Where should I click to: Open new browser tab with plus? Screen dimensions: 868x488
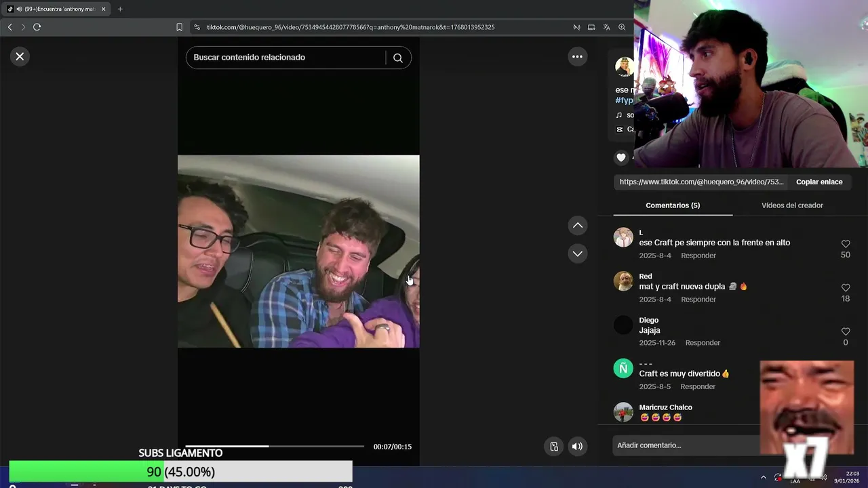click(x=120, y=9)
